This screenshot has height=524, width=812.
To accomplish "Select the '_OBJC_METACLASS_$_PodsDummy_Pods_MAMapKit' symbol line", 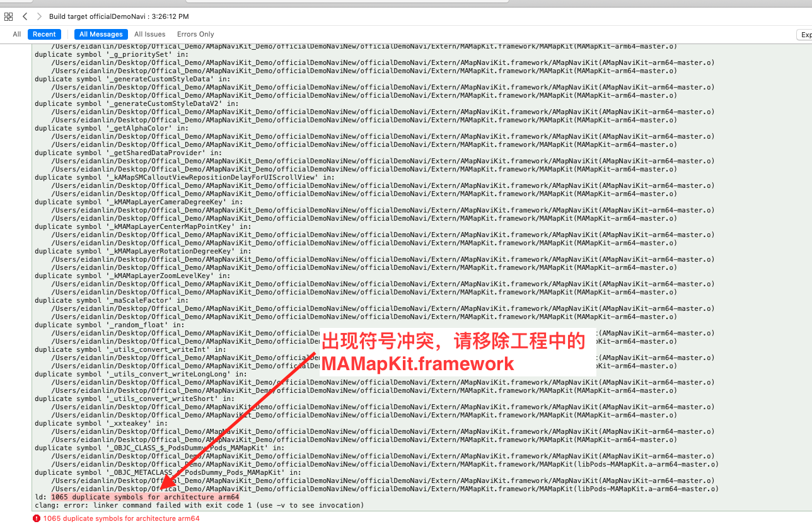I will pos(168,472).
